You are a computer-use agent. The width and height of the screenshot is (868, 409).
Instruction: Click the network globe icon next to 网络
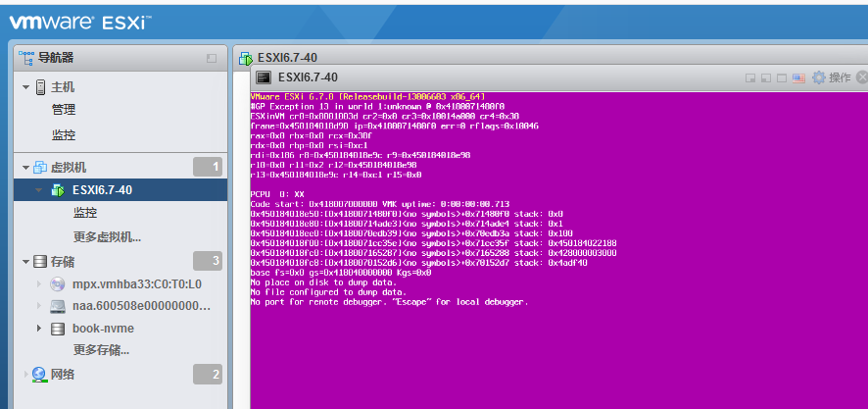(39, 375)
